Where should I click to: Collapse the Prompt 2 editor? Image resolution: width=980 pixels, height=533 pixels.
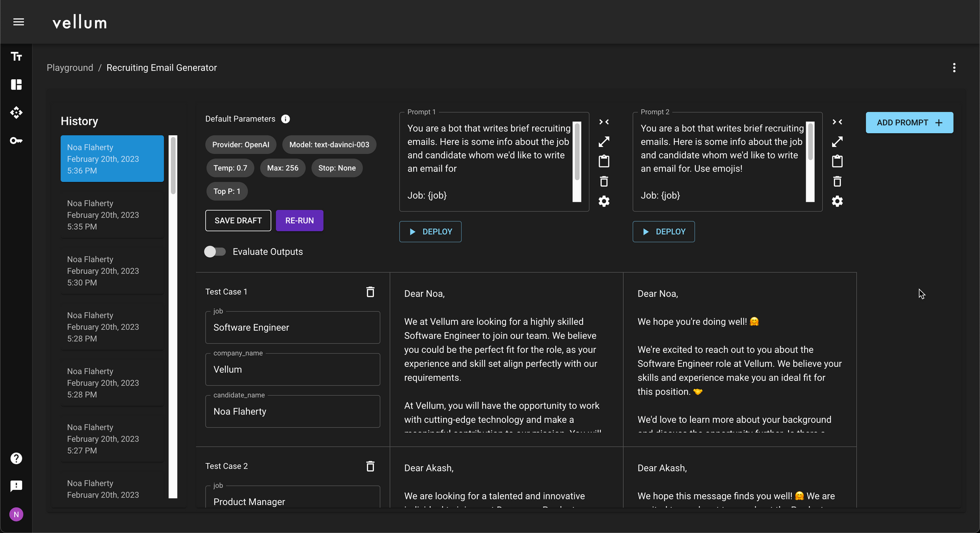[x=837, y=122]
